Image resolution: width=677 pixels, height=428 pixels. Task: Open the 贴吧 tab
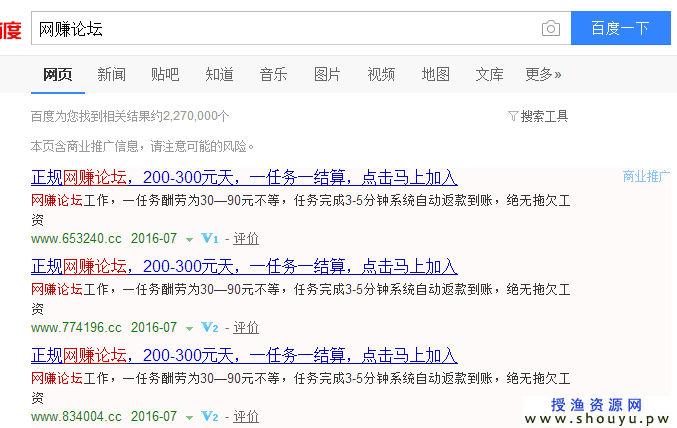click(165, 74)
